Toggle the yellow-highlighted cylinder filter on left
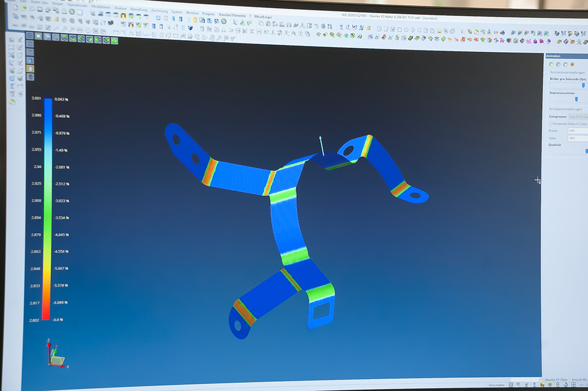This screenshot has height=391, width=588. pyautogui.click(x=30, y=68)
